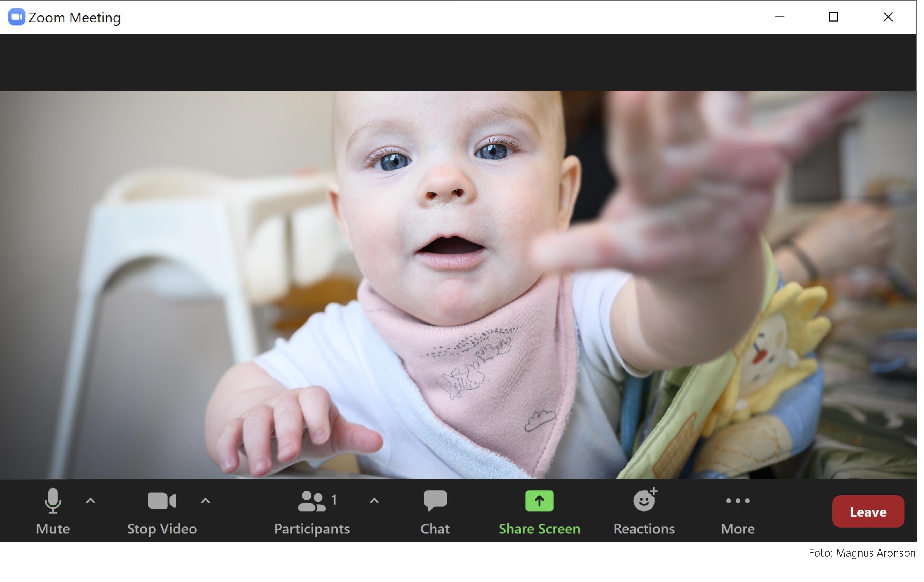Open the Participants panel

pos(312,512)
